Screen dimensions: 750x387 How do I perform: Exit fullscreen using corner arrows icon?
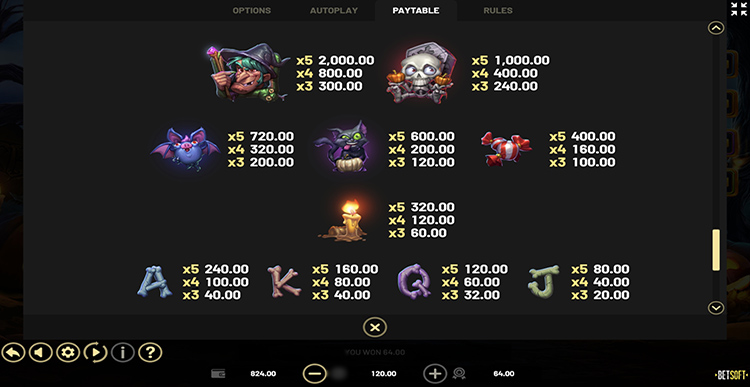click(x=739, y=9)
